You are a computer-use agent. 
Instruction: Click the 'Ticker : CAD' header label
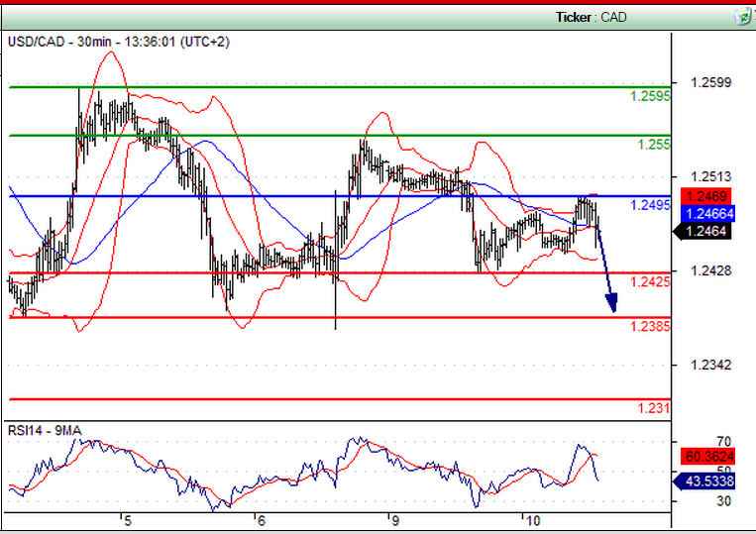592,18
